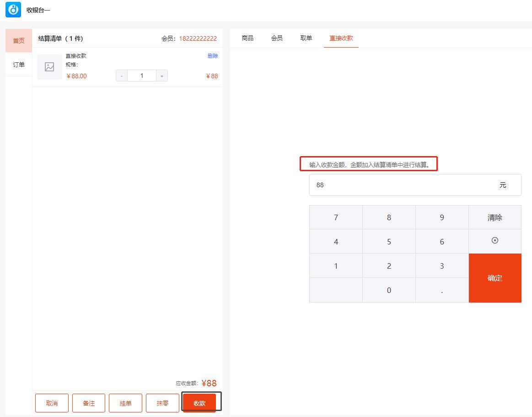The image size is (532, 417).
Task: Click the 抹零 button
Action: [162, 403]
